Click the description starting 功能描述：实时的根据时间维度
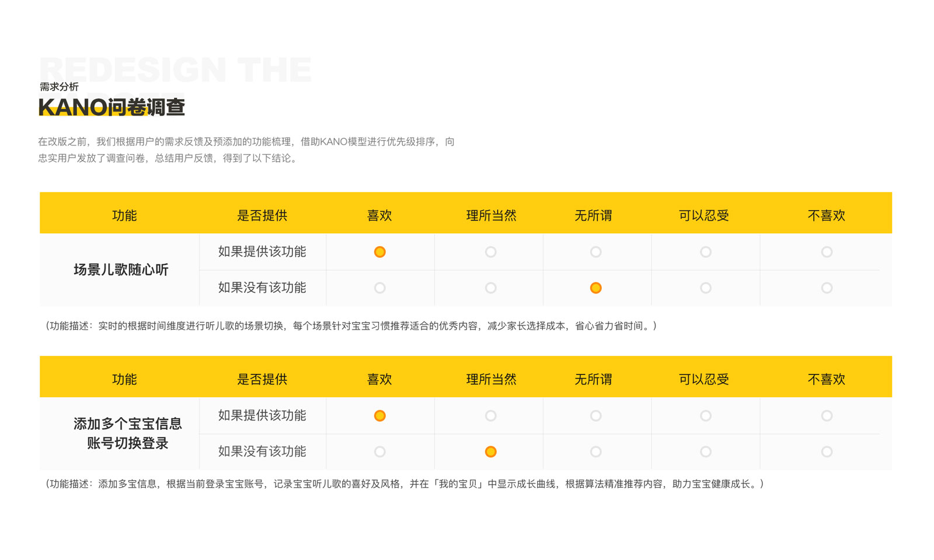 tap(351, 326)
